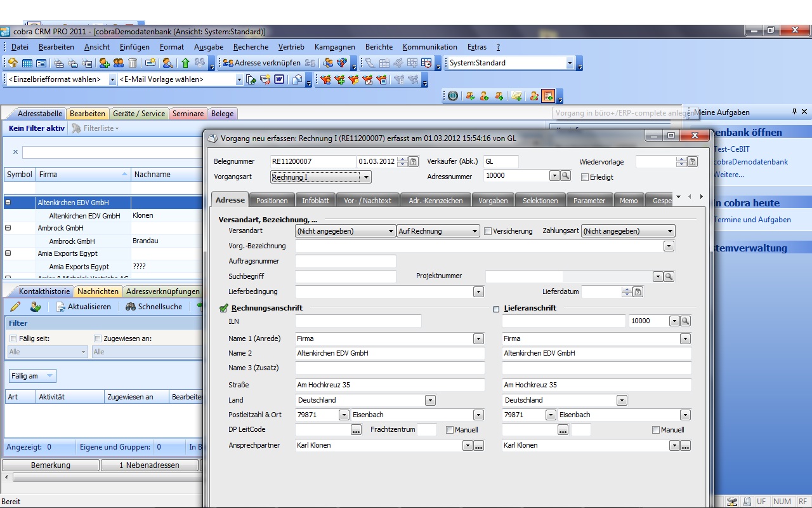Open the Vertrieb menu
812x508 pixels.
291,47
